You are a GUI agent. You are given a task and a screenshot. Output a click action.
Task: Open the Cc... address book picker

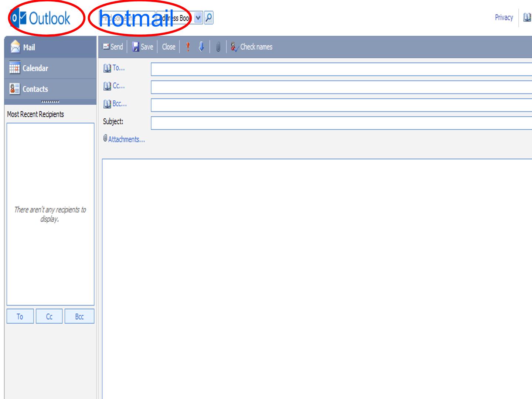[x=114, y=86]
